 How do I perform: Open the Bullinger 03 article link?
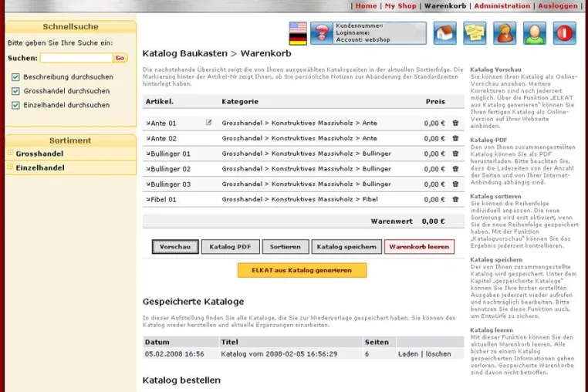pos(171,184)
